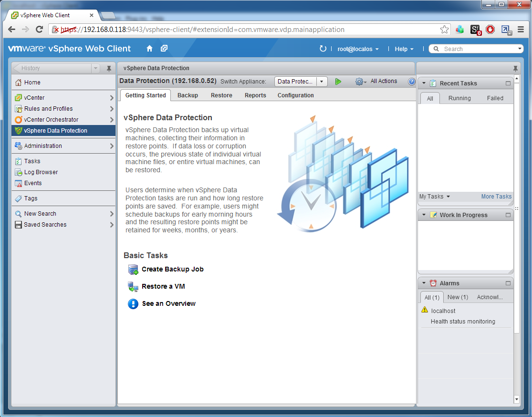Open Chrome menu hamburger icon
The width and height of the screenshot is (532, 417).
point(521,30)
